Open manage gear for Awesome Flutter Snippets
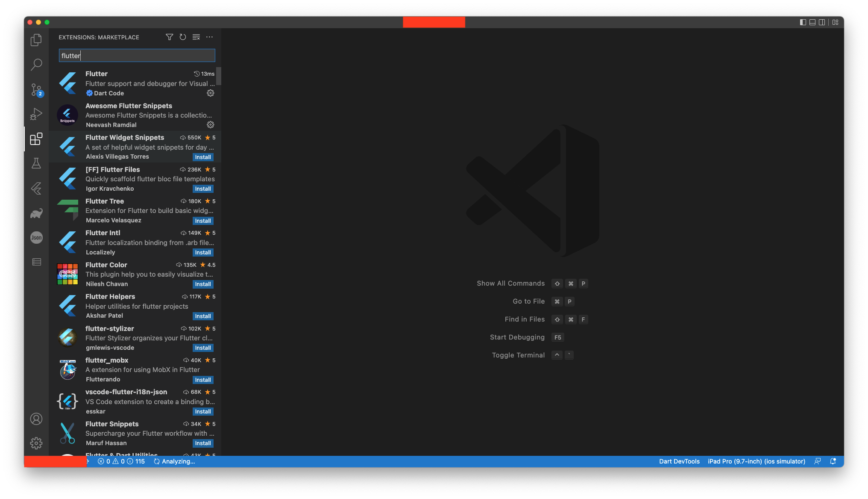The image size is (868, 499). (211, 125)
